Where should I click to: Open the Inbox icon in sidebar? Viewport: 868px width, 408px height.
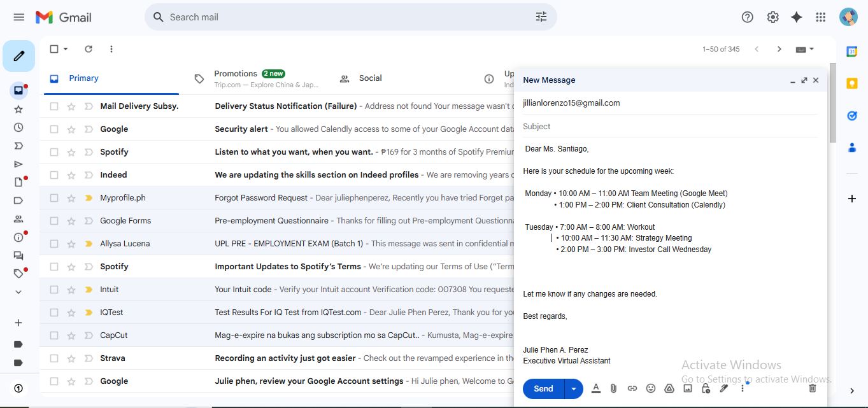click(18, 90)
